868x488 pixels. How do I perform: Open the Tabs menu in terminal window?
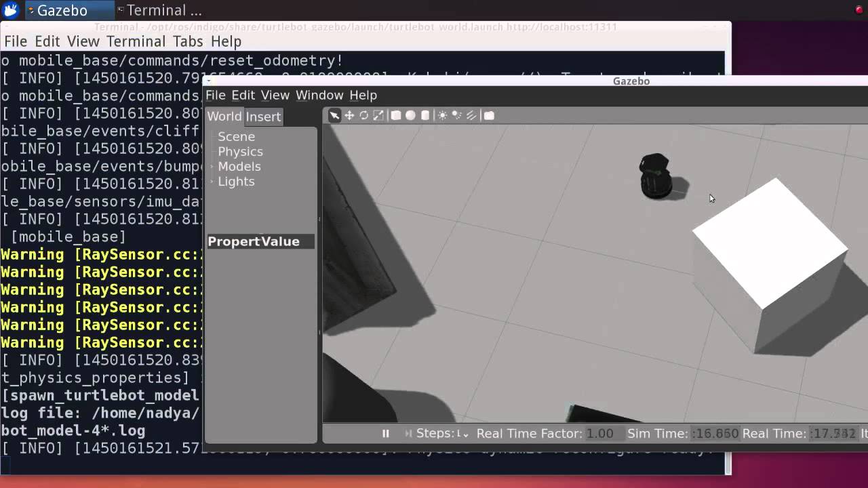click(188, 41)
